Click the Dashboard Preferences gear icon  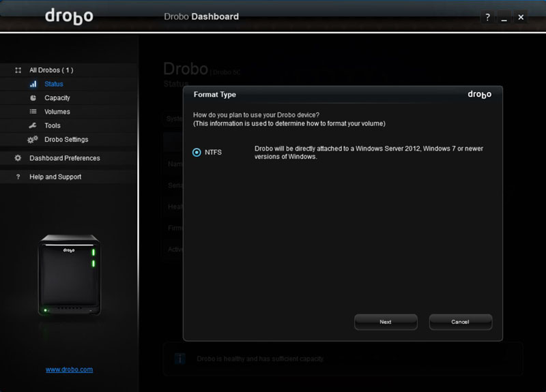(x=18, y=158)
